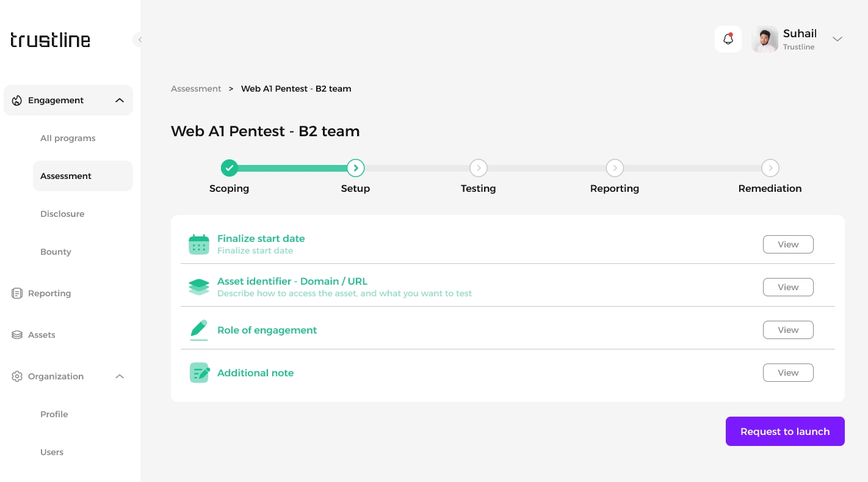Collapse the Organization menu section
Image resolution: width=868 pixels, height=482 pixels.
[120, 376]
